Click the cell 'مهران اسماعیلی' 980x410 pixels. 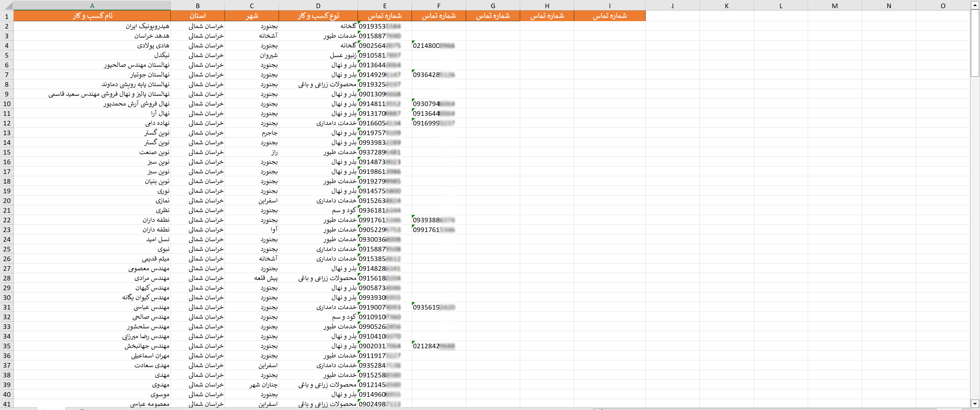tap(92, 356)
